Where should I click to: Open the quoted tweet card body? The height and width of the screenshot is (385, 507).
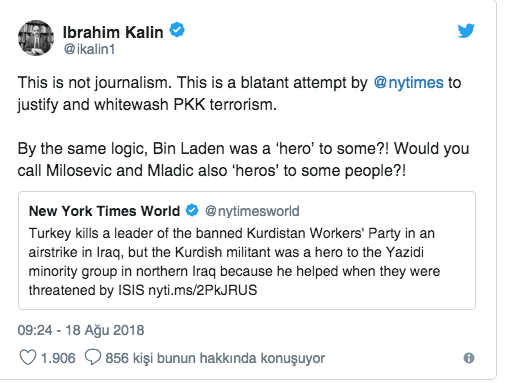247,250
